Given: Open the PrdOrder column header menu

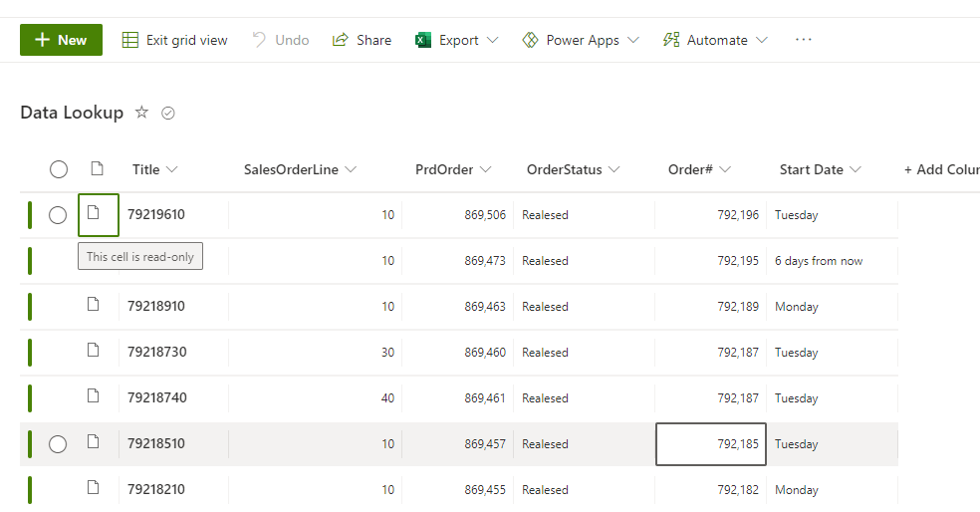Looking at the screenshot, I should point(453,169).
